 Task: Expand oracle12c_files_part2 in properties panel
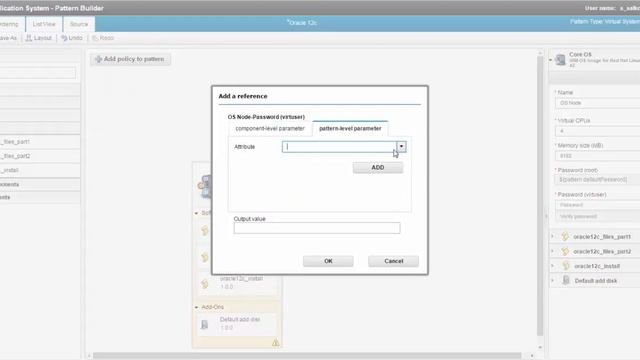553,251
